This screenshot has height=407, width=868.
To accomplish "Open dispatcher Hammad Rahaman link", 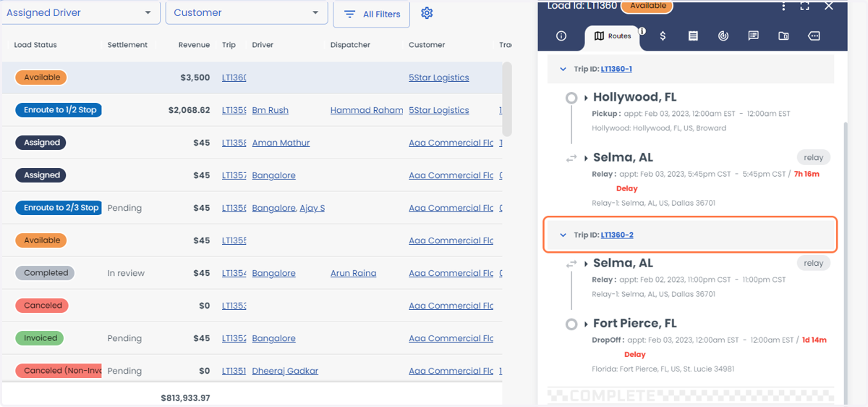I will 367,111.
